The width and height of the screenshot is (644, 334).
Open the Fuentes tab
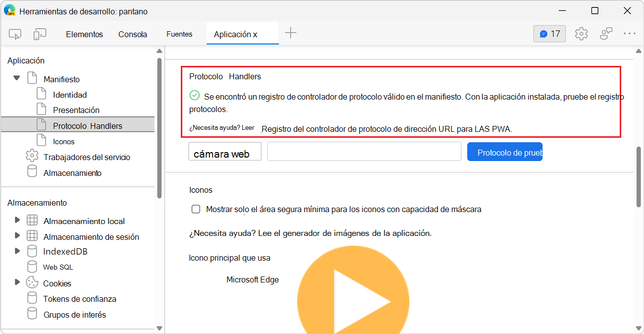tap(179, 34)
